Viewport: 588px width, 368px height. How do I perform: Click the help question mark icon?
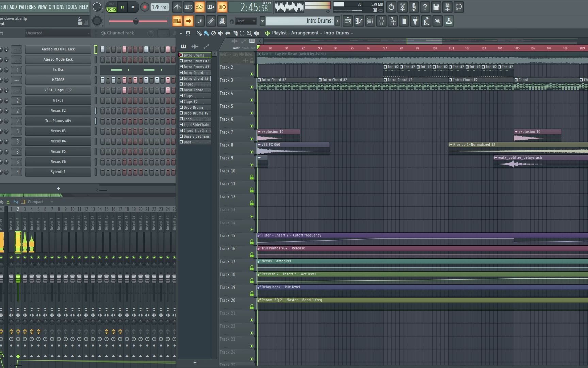(x=425, y=7)
